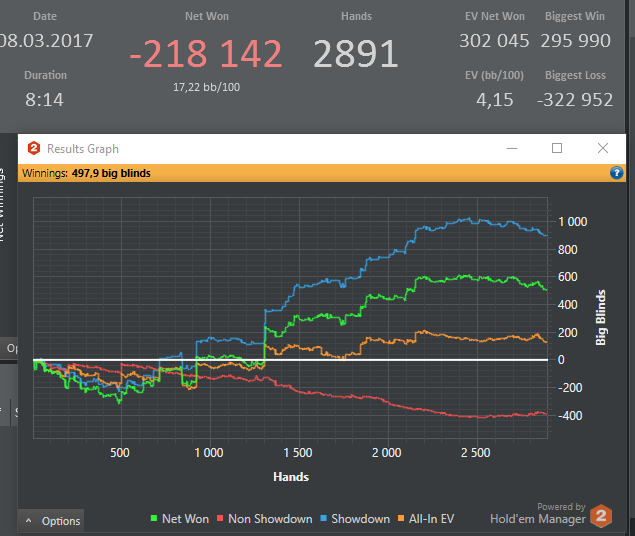This screenshot has width=635, height=536.
Task: Click the orange All-In EV legend swatch
Action: [401, 518]
